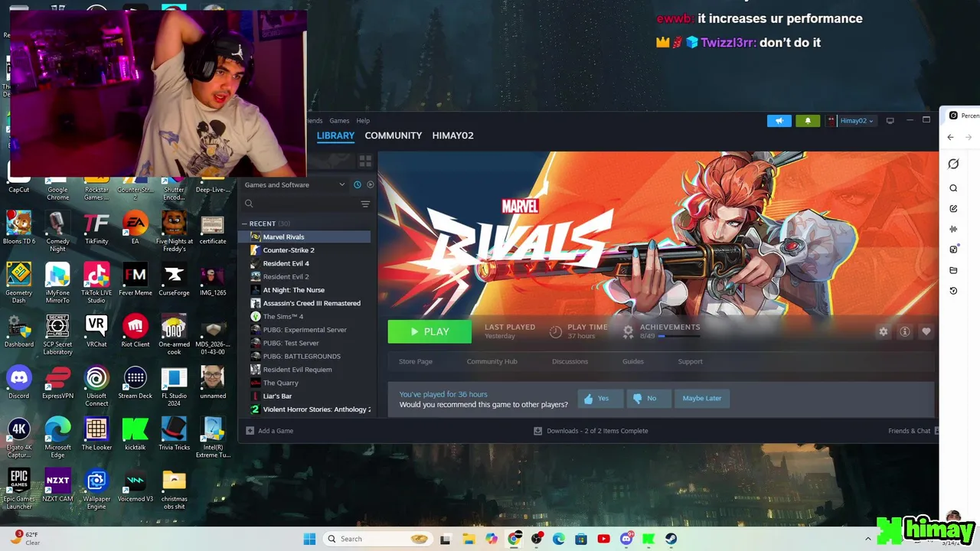Select Violent Horror Stories: Anthology entry

(x=306, y=409)
